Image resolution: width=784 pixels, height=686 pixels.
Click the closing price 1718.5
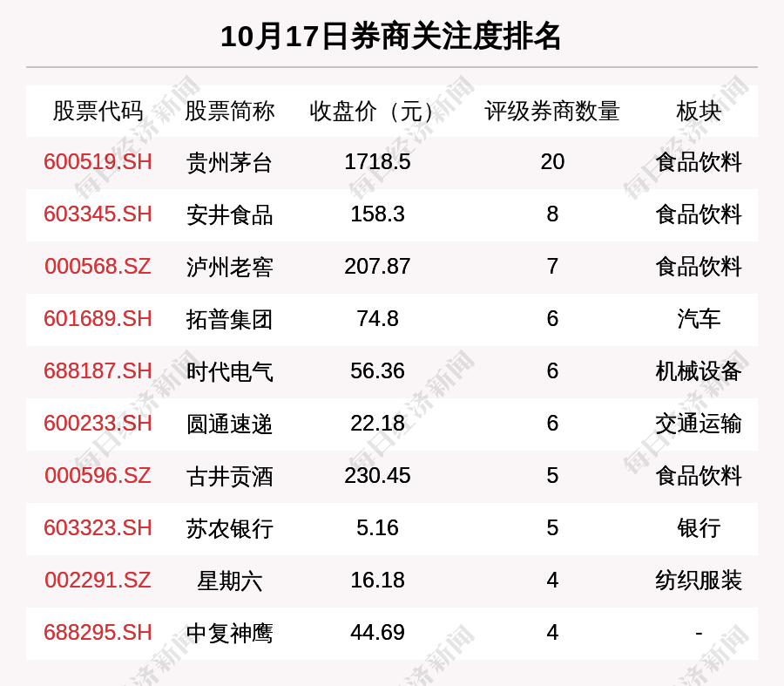click(377, 162)
